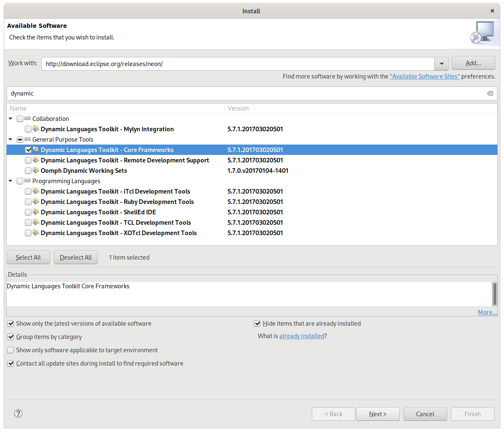This screenshot has height=432, width=504.
Task: Open the Available Software Sites preferences link
Action: 424,76
